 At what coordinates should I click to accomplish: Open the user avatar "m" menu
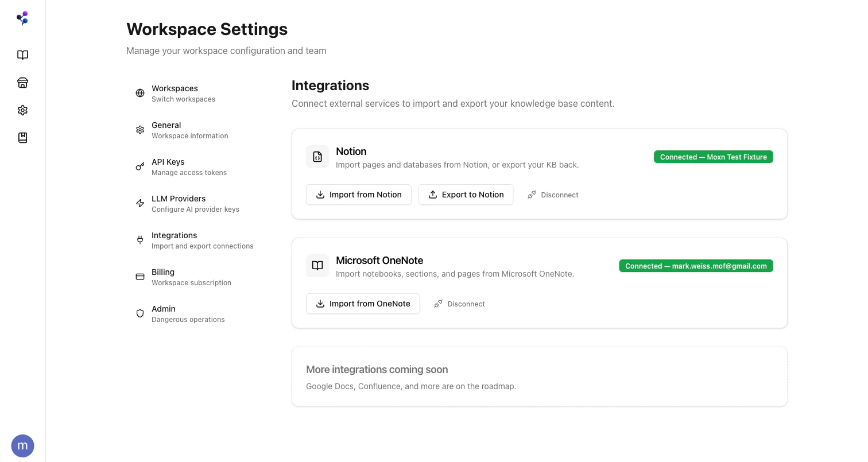point(22,445)
